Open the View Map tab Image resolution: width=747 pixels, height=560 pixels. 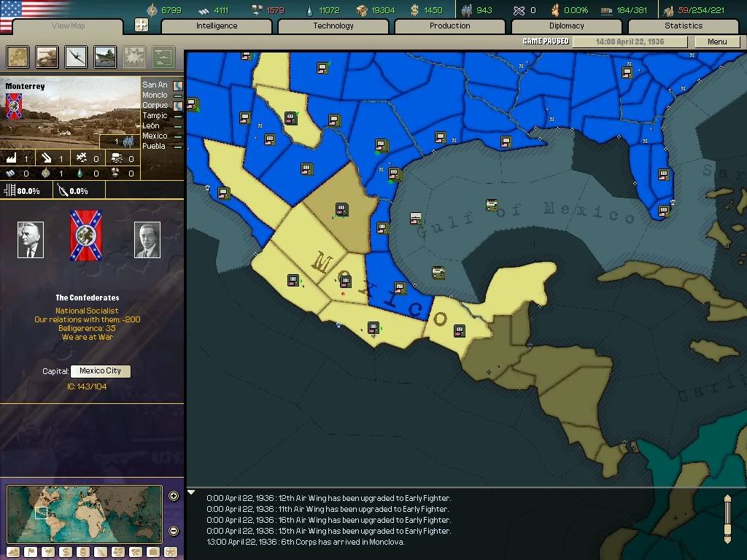point(68,26)
